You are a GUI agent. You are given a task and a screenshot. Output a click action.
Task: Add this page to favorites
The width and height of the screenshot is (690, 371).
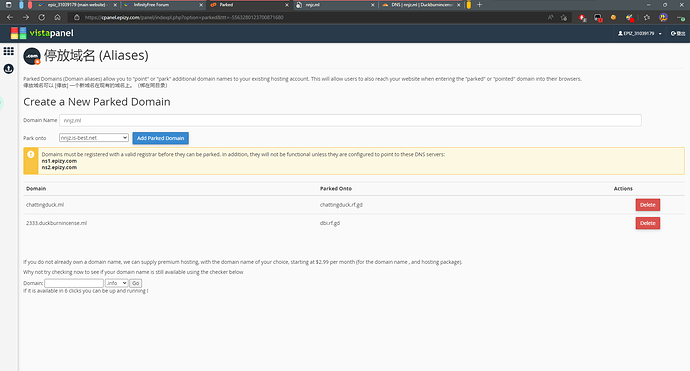(x=564, y=18)
